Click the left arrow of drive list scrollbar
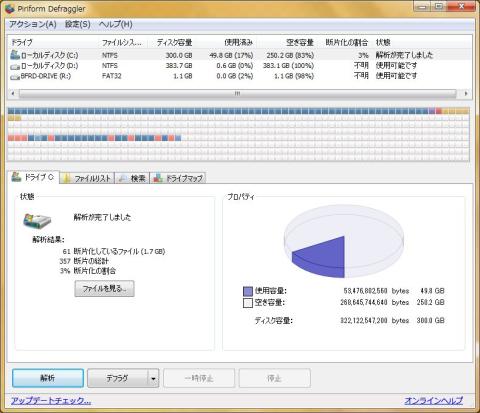Viewport: 480px width, 413px height. 13,93
